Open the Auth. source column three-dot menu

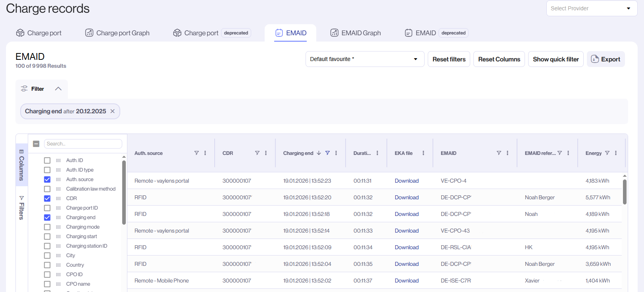coord(205,153)
